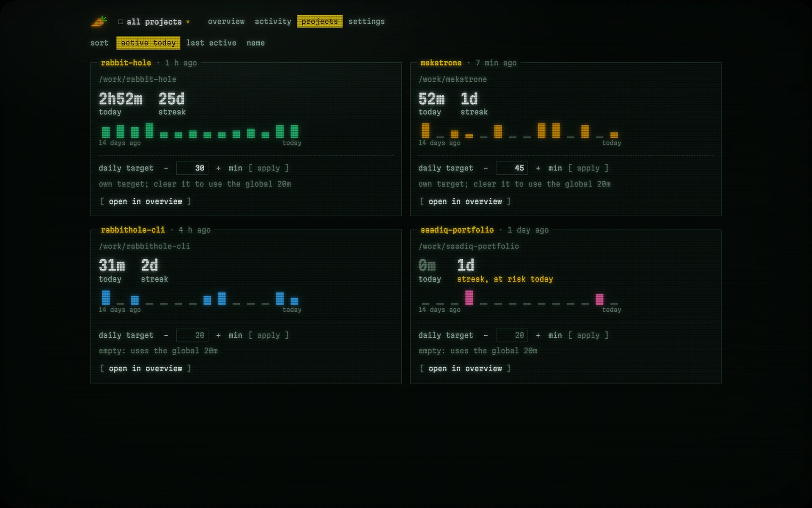Focus the saadiq-portfolio daily target input field

click(512, 335)
